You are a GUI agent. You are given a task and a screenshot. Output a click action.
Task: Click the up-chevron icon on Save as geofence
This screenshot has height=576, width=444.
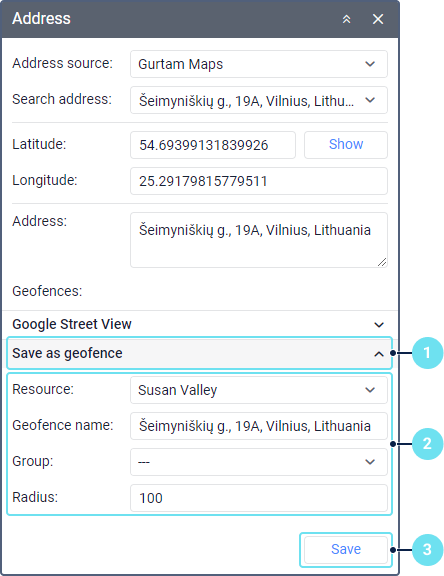(379, 354)
